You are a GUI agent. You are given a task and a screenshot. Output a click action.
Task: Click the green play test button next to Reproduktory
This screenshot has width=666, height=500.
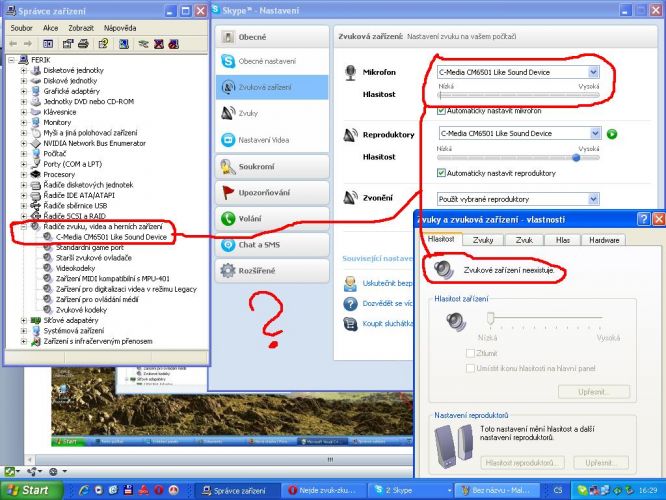click(x=612, y=134)
